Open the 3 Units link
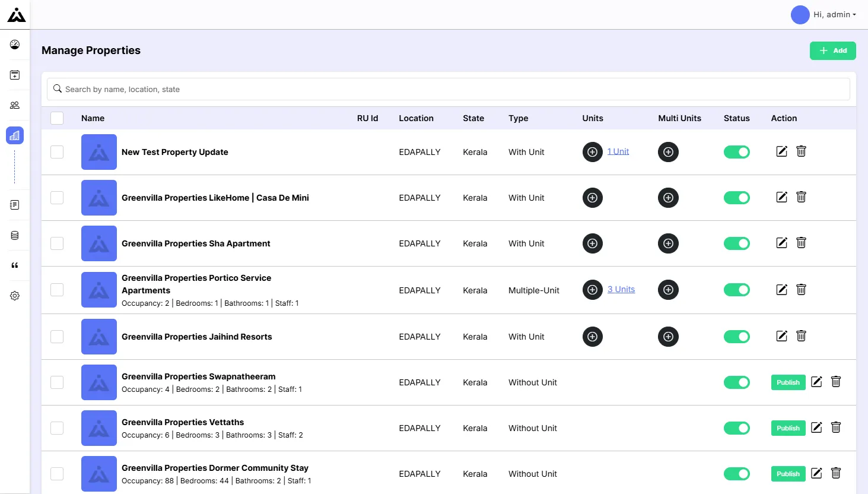 (x=621, y=289)
